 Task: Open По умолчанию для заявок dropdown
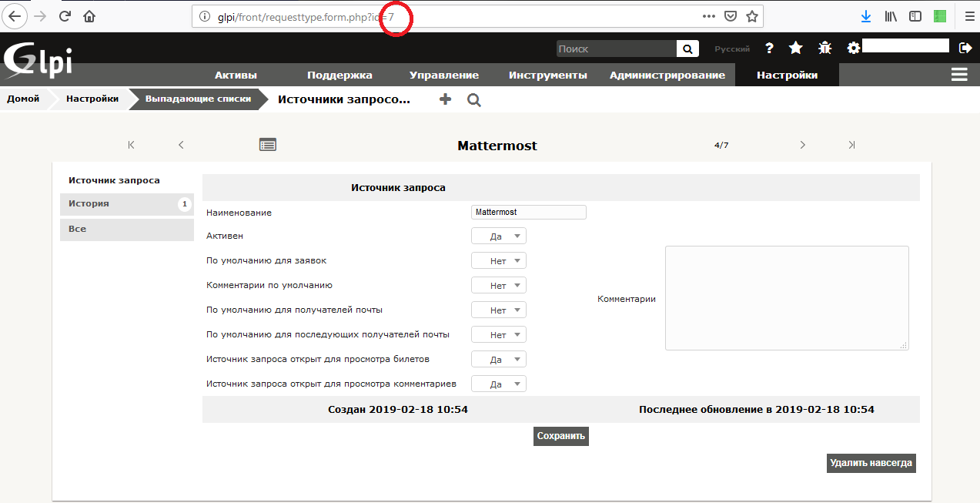499,261
